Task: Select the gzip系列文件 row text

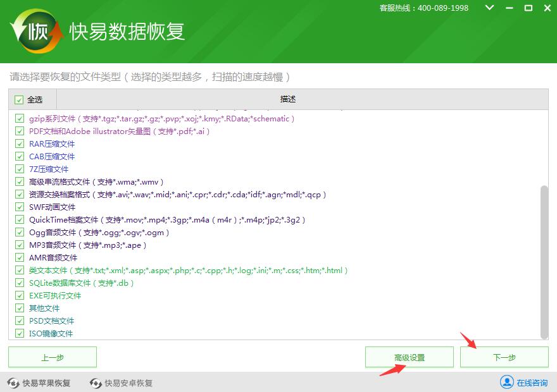Action: pos(161,118)
